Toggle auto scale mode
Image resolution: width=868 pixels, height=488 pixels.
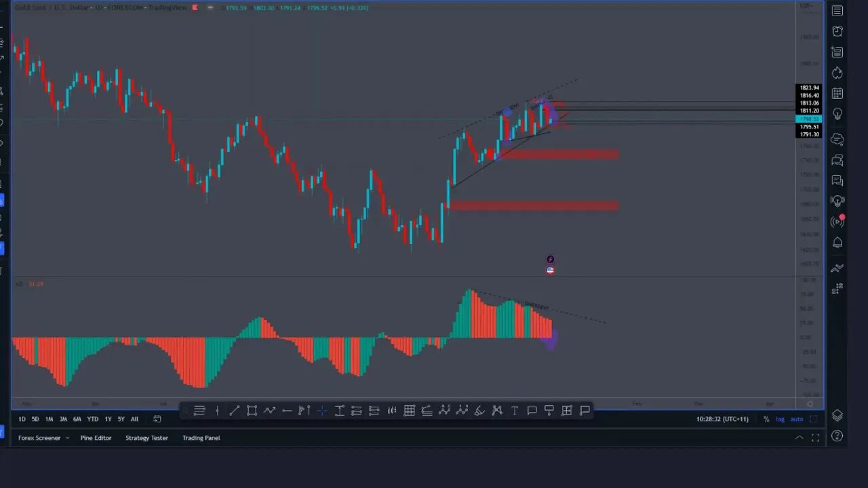point(797,419)
